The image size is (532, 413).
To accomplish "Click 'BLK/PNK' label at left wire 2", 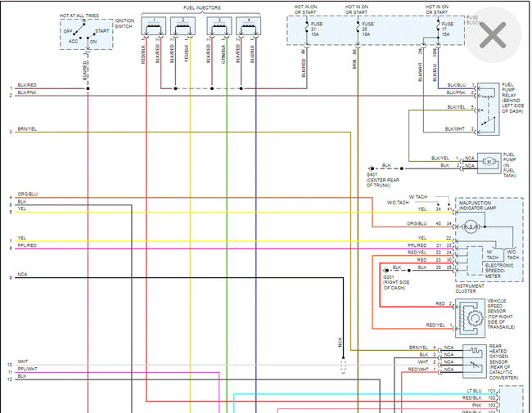I will [27, 92].
